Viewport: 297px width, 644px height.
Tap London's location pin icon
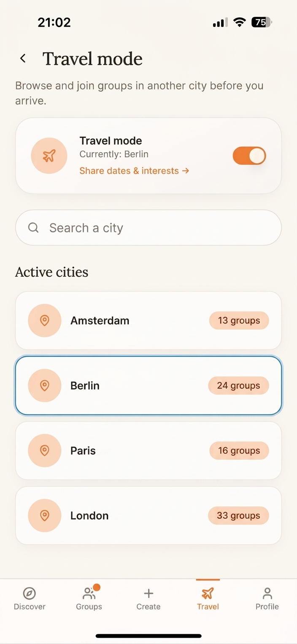[x=45, y=515]
